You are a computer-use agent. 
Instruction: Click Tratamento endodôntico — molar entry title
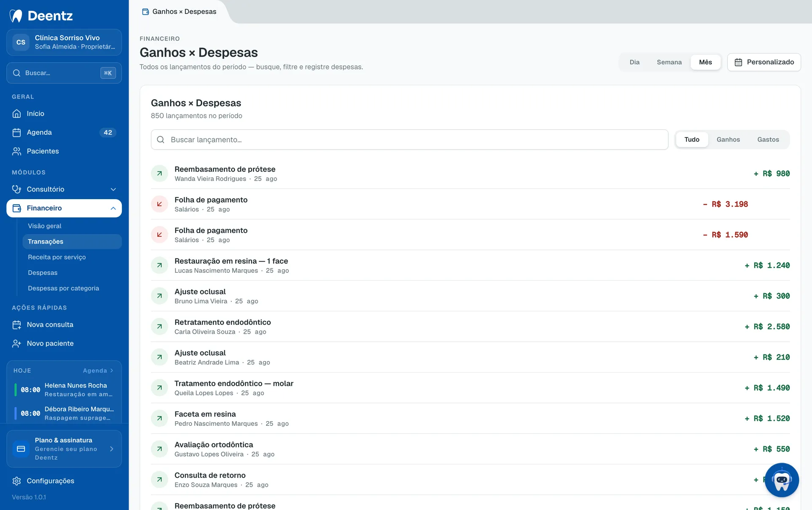(234, 384)
